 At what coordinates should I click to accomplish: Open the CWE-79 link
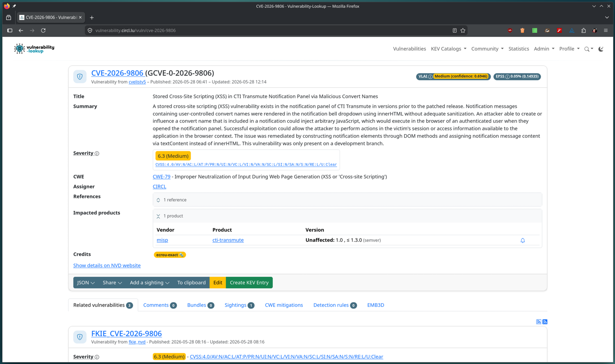coord(161,177)
